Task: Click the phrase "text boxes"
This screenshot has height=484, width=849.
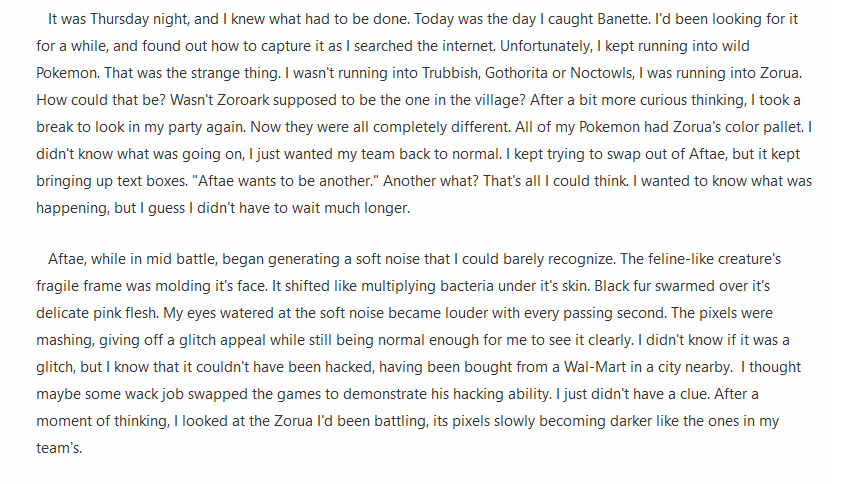Action: coord(134,181)
